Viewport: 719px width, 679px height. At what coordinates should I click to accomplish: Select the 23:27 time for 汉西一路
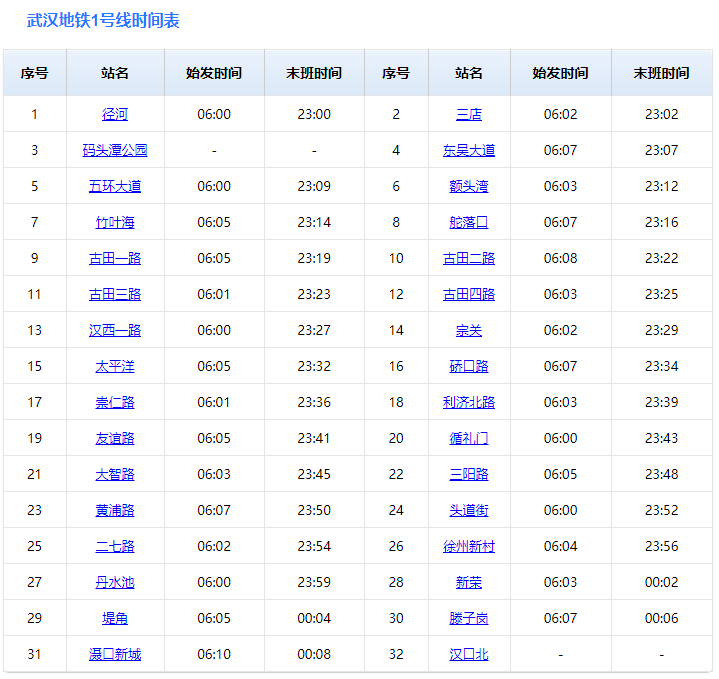314,330
